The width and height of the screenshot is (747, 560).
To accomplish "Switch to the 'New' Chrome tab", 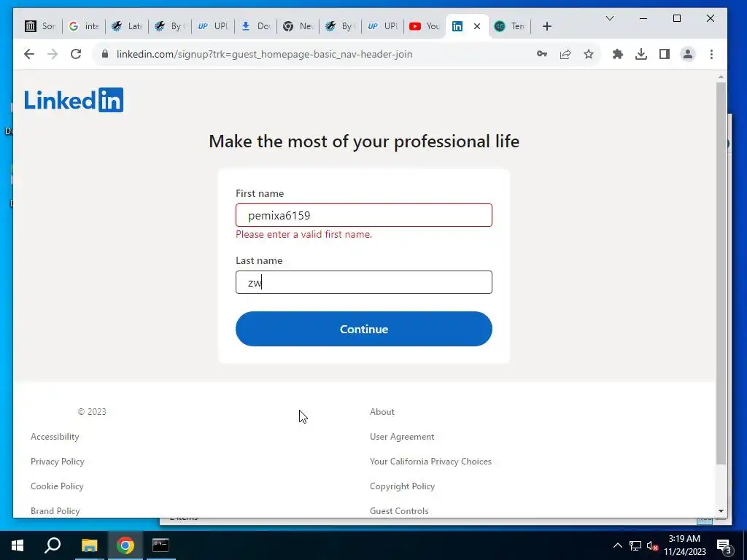I will 298,26.
